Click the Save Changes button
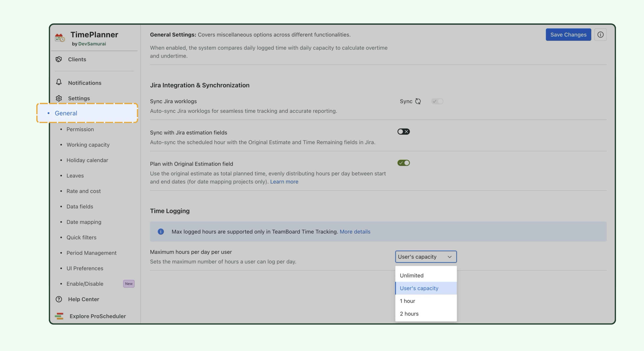Image resolution: width=644 pixels, height=351 pixels. pyautogui.click(x=568, y=34)
